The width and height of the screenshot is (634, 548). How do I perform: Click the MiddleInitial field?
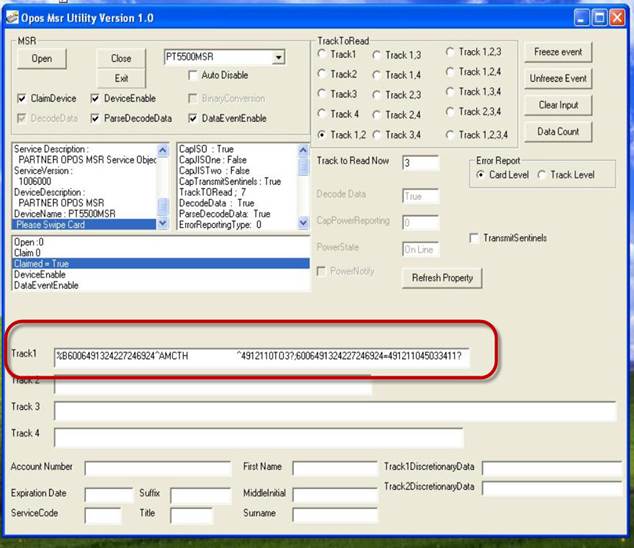coord(335,495)
